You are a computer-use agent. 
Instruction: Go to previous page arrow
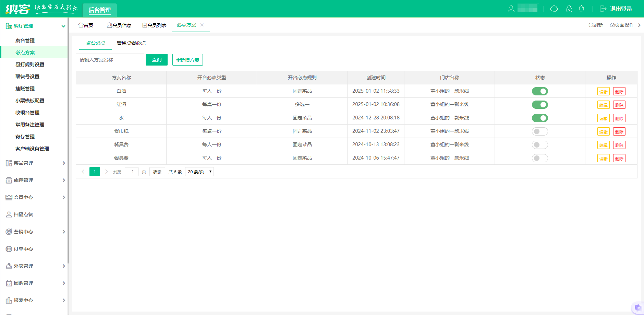83,172
